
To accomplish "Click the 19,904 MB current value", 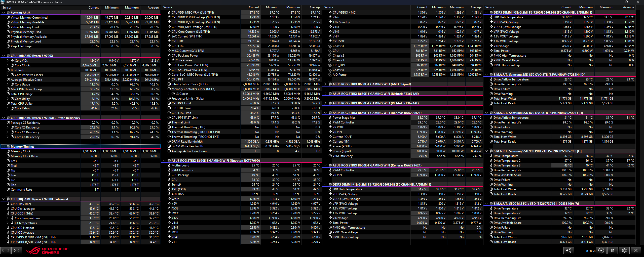I will point(92,18).
